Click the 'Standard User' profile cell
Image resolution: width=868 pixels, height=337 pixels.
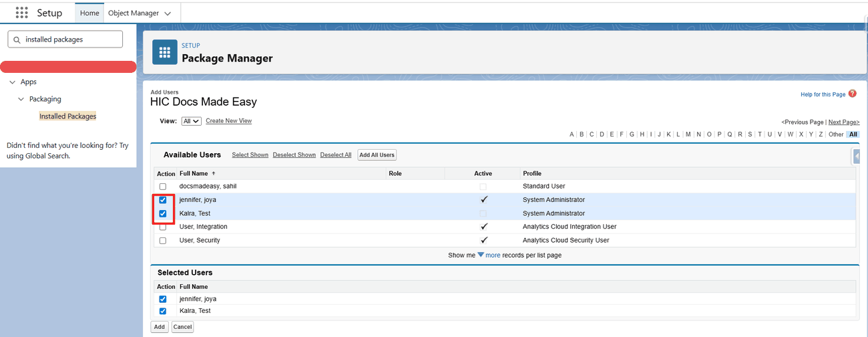(x=544, y=186)
